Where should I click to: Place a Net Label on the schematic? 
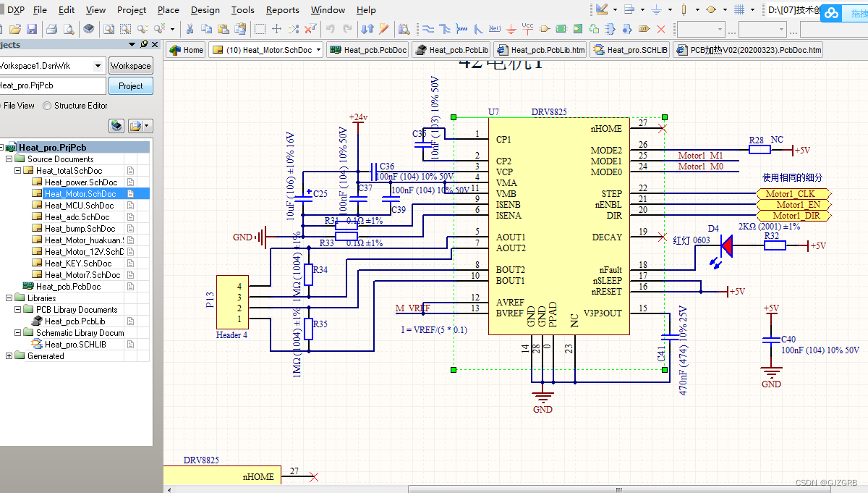pos(493,30)
